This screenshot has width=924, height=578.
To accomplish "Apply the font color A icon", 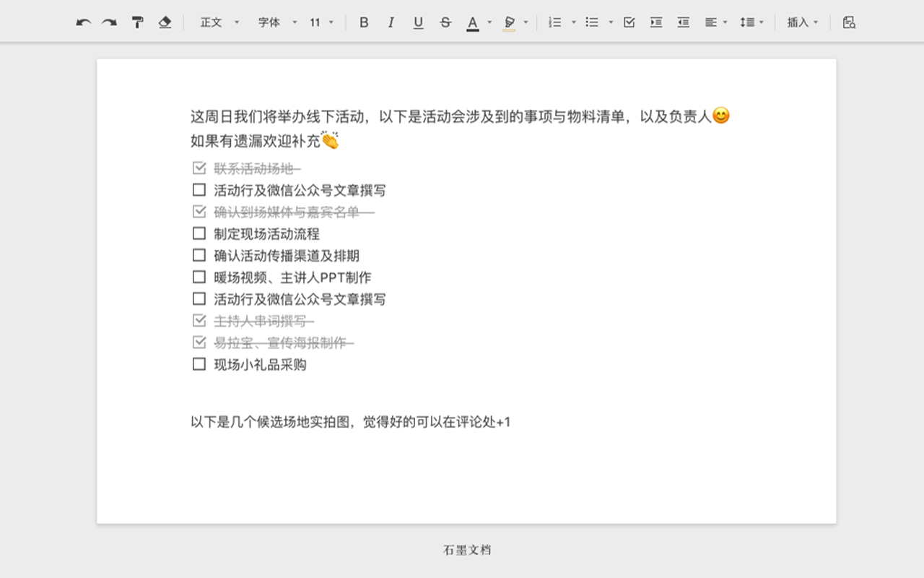I will pos(473,23).
